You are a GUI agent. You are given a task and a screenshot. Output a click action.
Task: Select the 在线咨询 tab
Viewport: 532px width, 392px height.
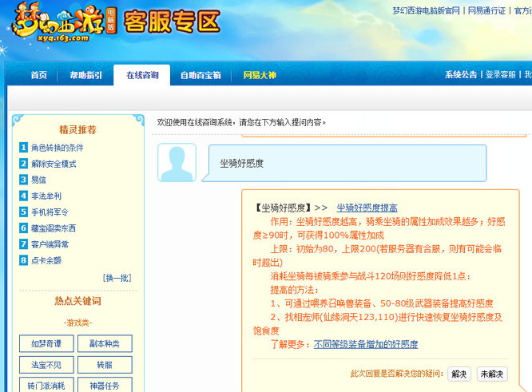[142, 75]
